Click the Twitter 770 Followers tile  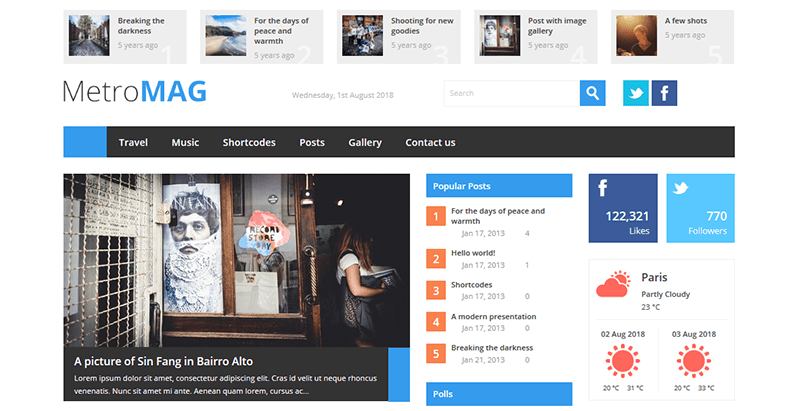click(701, 208)
